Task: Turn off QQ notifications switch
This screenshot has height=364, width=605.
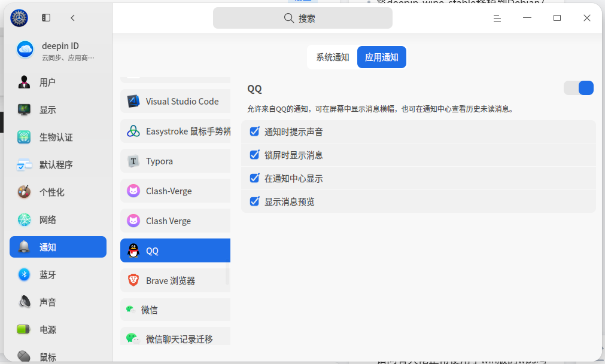Action: (579, 88)
